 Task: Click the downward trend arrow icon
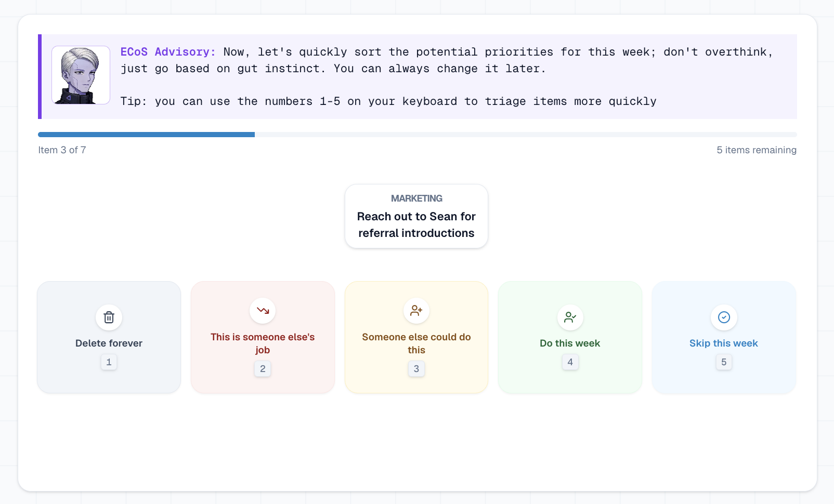click(263, 311)
